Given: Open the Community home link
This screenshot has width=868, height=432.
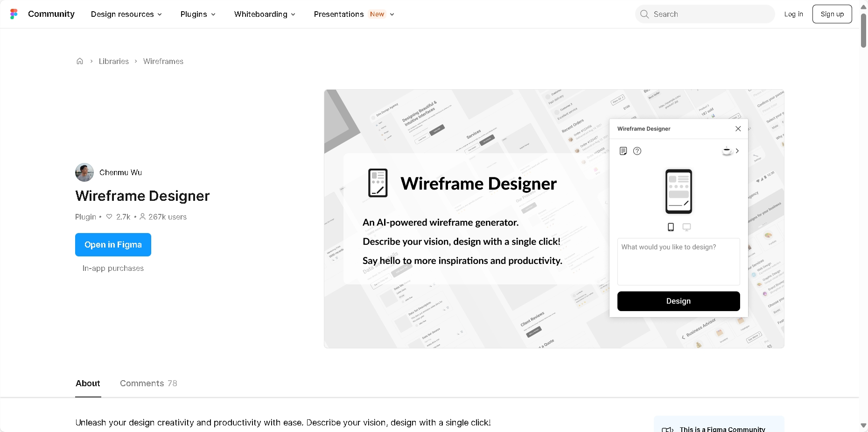Looking at the screenshot, I should point(51,14).
